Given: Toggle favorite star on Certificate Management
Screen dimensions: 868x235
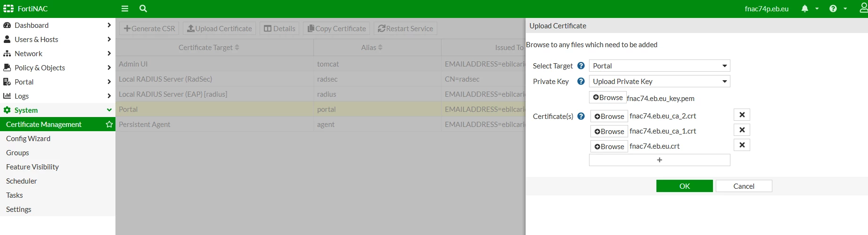Looking at the screenshot, I should [x=109, y=124].
